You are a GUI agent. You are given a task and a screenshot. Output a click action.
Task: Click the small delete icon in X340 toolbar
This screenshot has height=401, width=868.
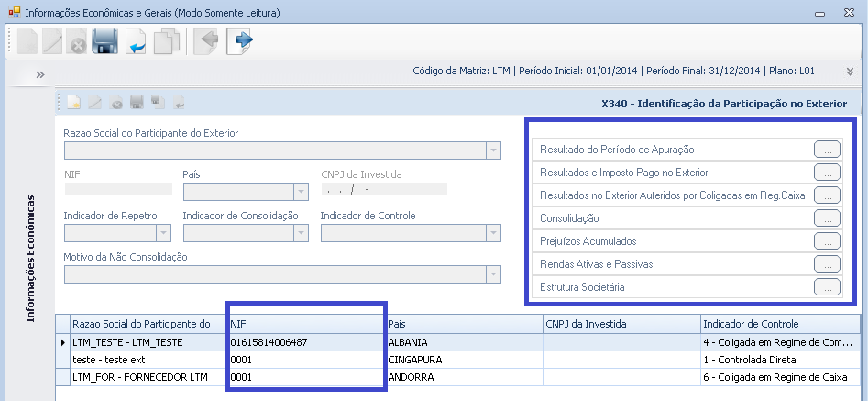116,103
